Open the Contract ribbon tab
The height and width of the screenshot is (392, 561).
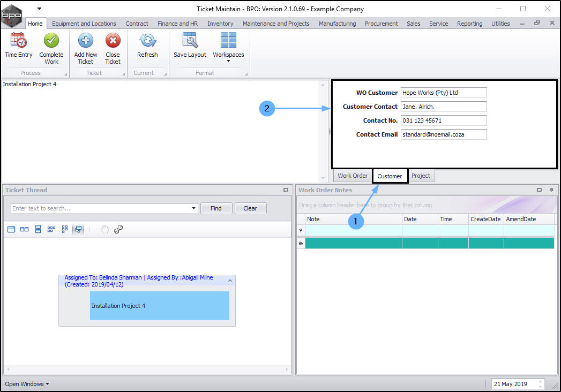(x=137, y=24)
